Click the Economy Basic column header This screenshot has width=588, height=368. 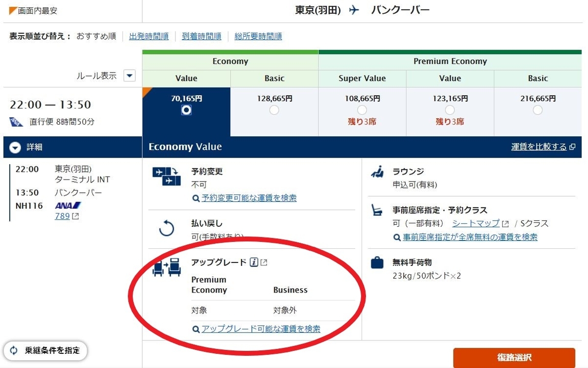click(x=274, y=79)
